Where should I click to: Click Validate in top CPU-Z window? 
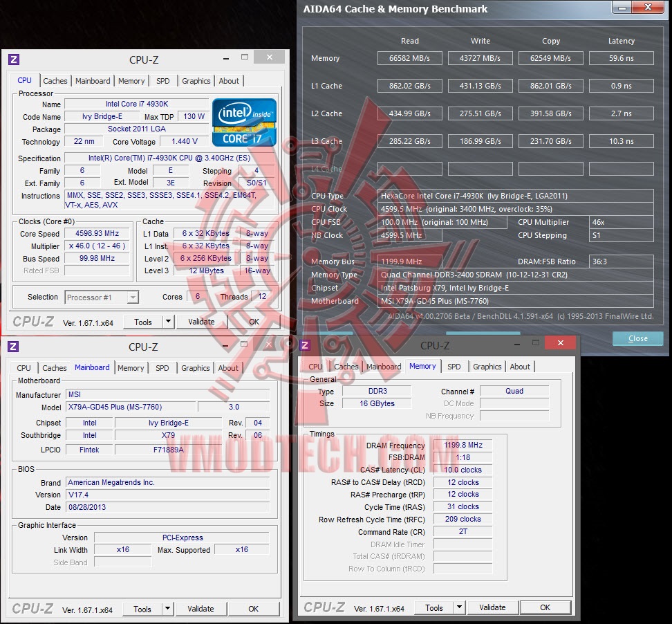click(201, 322)
